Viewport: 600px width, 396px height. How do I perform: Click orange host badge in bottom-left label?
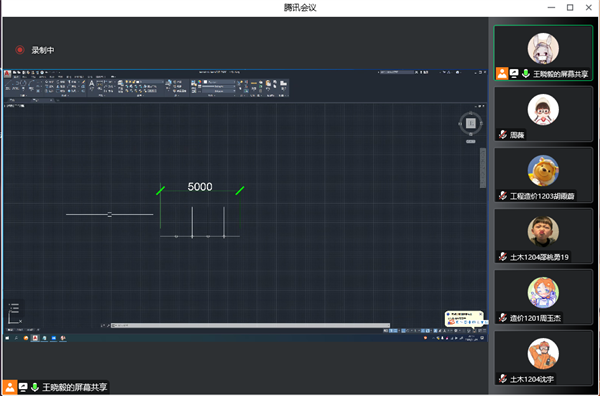tap(10, 387)
